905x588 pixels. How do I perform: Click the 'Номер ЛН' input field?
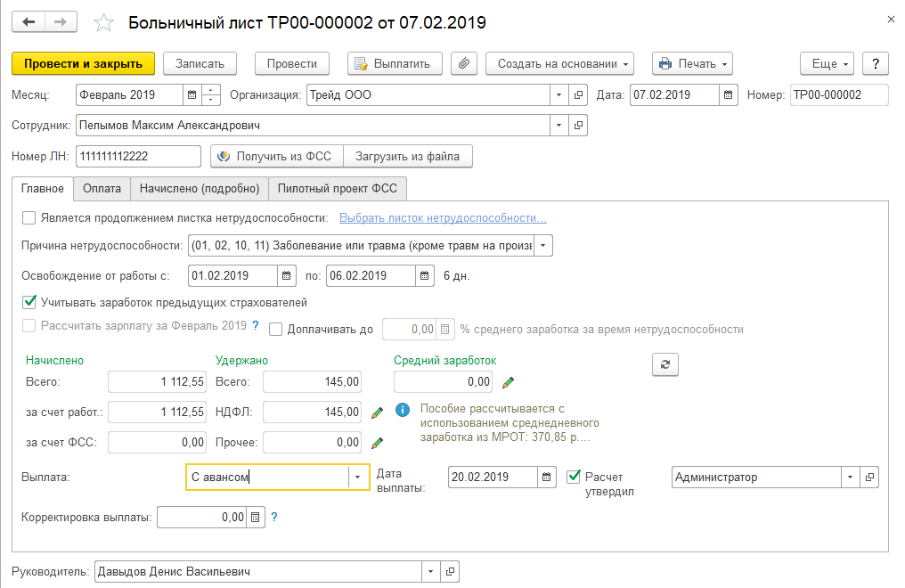[139, 157]
